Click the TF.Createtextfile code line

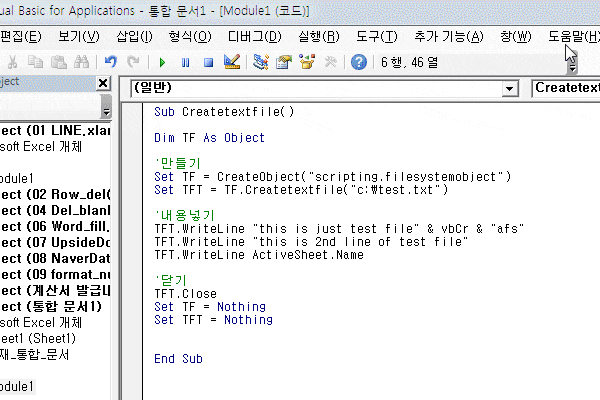pos(301,190)
